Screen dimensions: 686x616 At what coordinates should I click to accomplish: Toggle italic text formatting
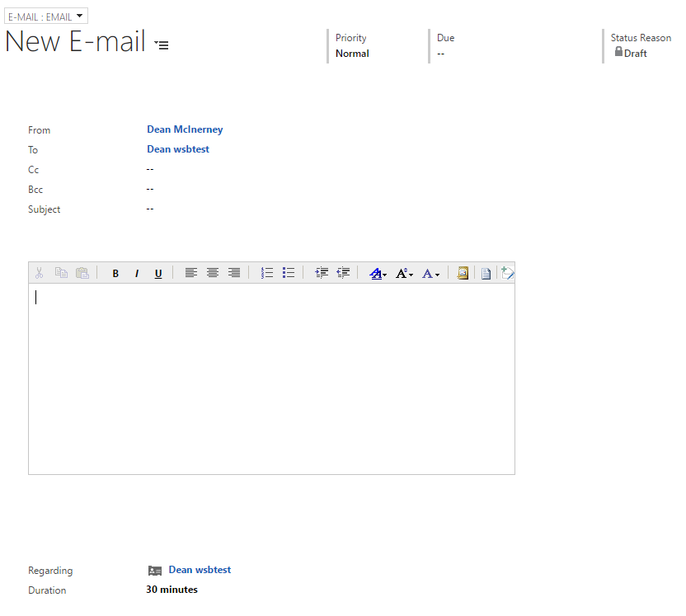(137, 274)
